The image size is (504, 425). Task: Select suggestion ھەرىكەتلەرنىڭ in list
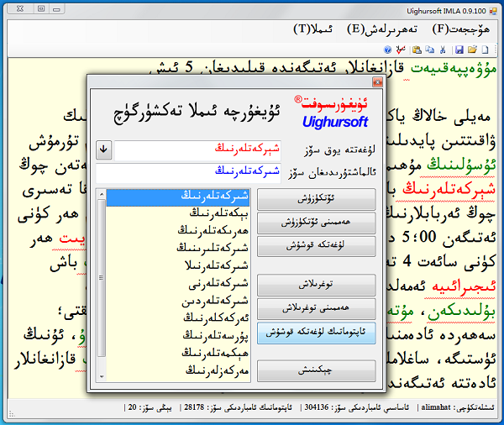pyautogui.click(x=178, y=232)
